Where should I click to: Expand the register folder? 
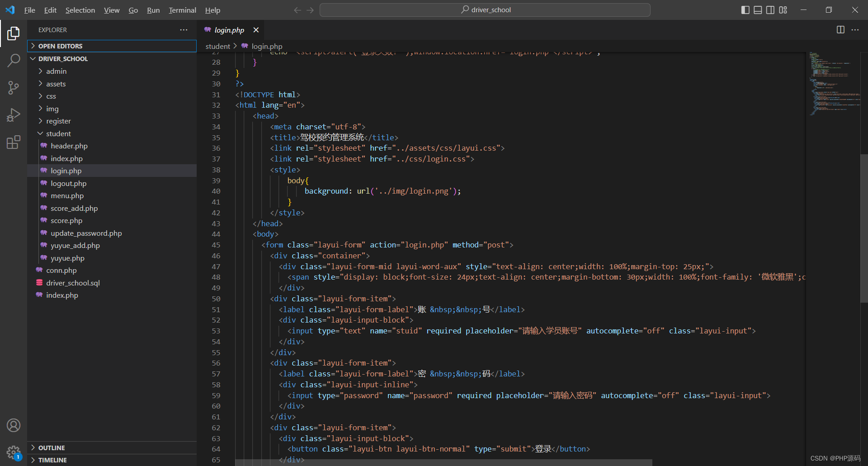[x=112, y=121]
